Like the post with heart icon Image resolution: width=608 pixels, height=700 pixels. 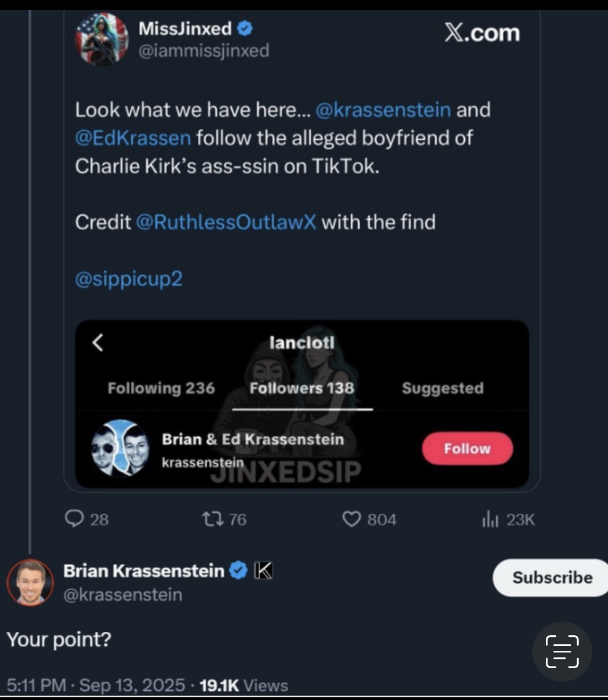(351, 519)
